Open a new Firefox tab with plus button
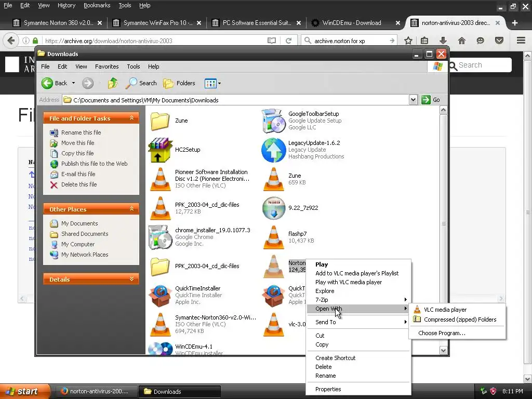Image resolution: width=532 pixels, height=399 pixels. click(x=515, y=23)
